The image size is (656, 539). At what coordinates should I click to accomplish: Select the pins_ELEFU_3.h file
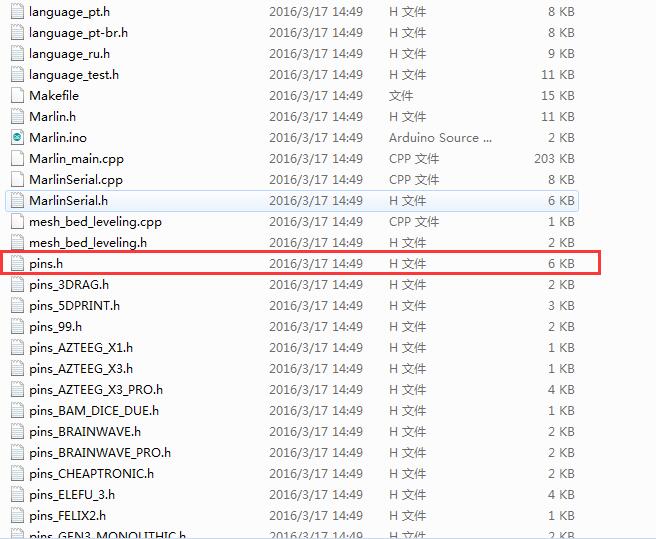pos(72,495)
